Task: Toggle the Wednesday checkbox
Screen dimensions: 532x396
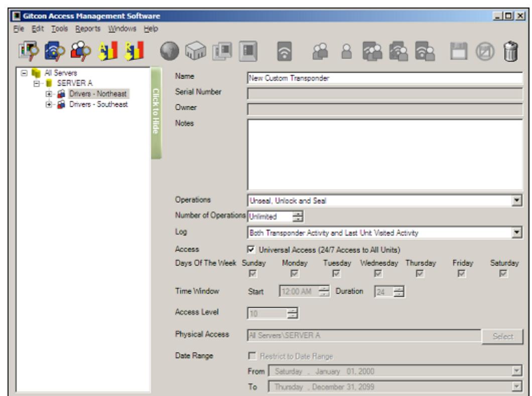Action: pos(378,273)
